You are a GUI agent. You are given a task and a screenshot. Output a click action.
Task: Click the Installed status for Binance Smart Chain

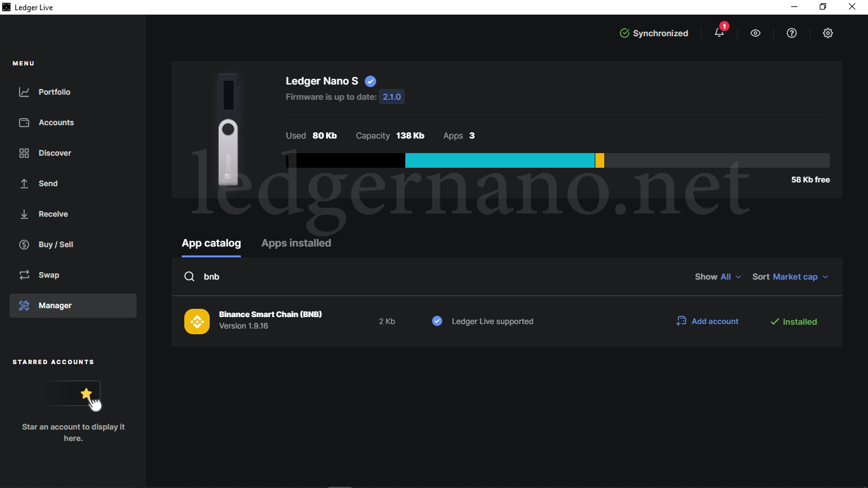tap(794, 322)
